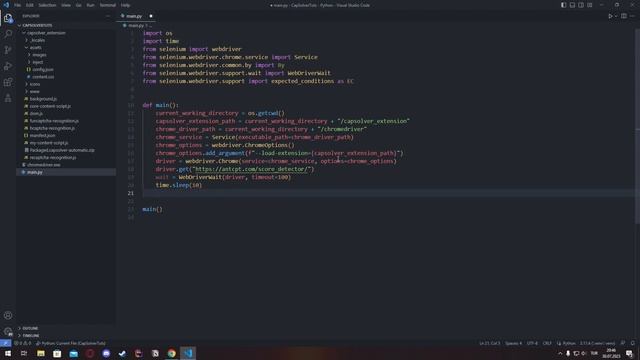Open the Run and Debug view
This screenshot has width=640, height=360.
pos(8,66)
